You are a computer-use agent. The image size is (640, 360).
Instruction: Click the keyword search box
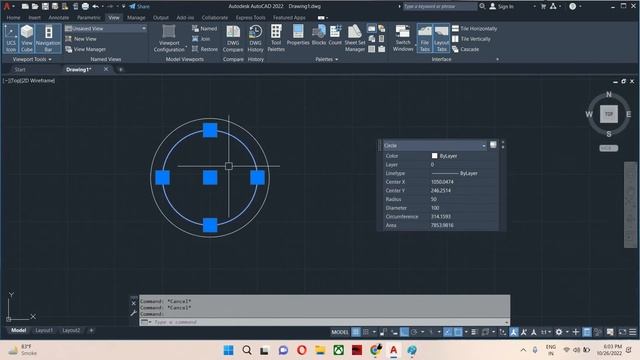439,6
